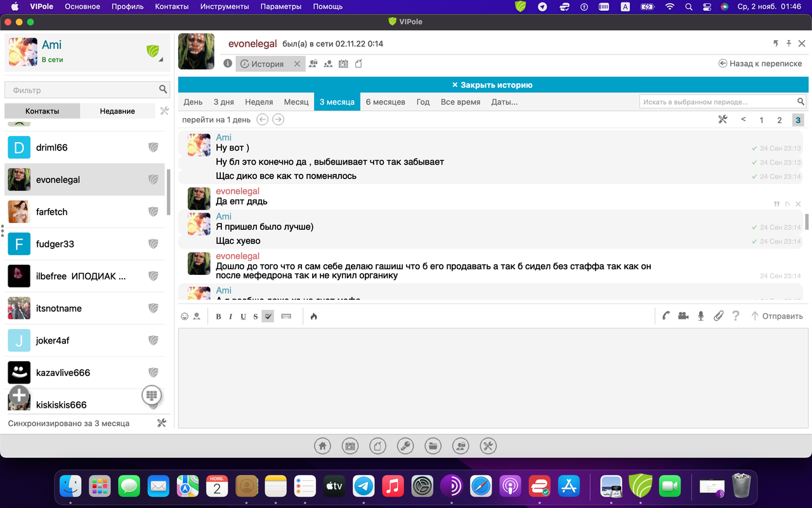
Task: Select the Месяц period tab
Action: (296, 102)
